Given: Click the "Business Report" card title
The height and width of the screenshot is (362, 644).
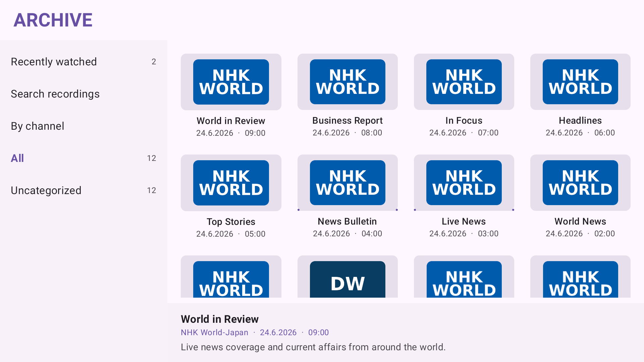Looking at the screenshot, I should point(347,120).
